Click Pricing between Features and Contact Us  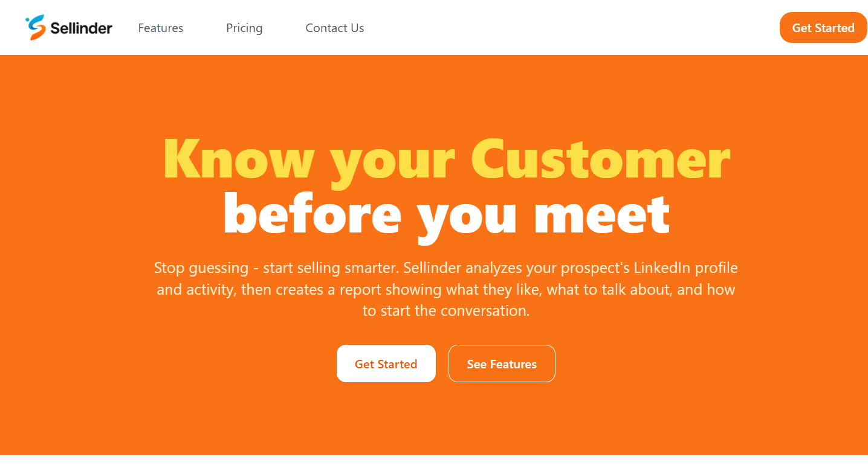tap(244, 28)
